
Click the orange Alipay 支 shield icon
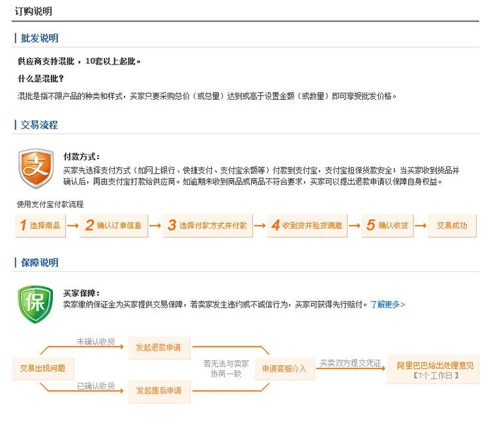click(x=36, y=168)
